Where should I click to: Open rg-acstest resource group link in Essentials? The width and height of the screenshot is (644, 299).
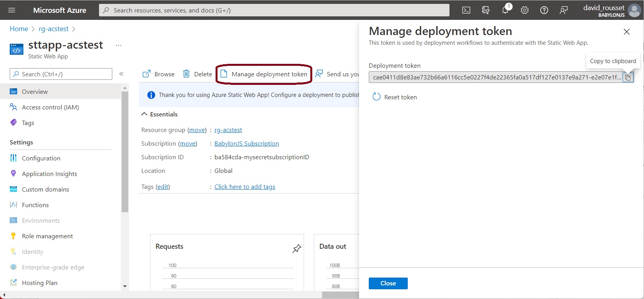[x=228, y=130]
